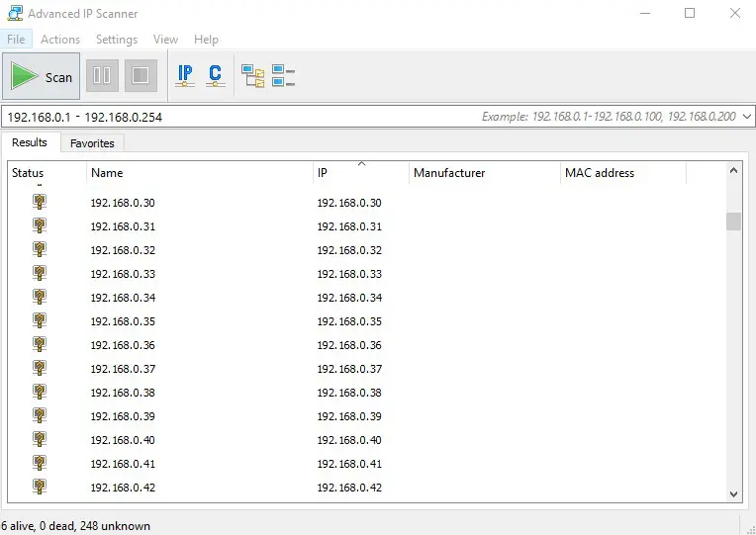Click the scroll up arrow in results list
Screen dimensions: 756x535
pos(734,170)
